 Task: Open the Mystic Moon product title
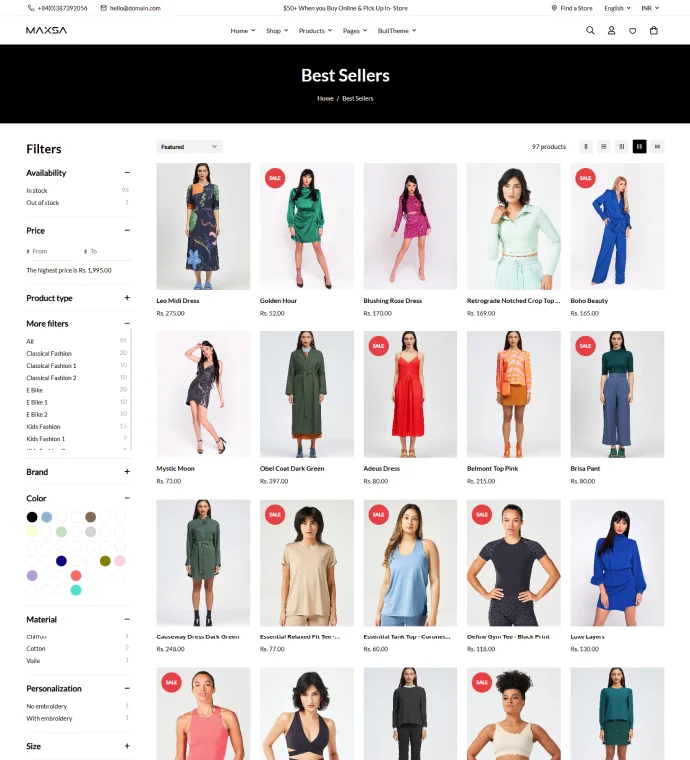pyautogui.click(x=175, y=469)
